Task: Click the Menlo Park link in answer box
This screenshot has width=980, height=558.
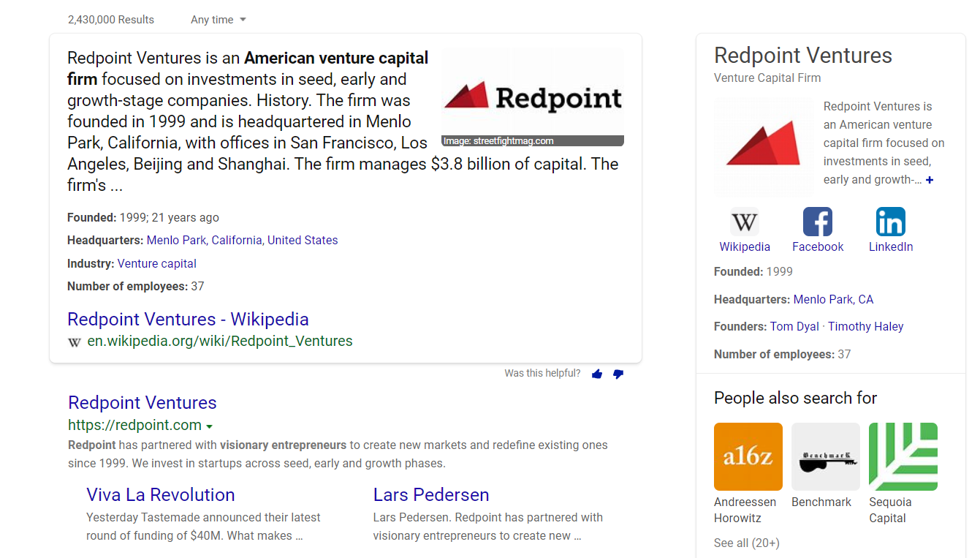Action: point(176,240)
